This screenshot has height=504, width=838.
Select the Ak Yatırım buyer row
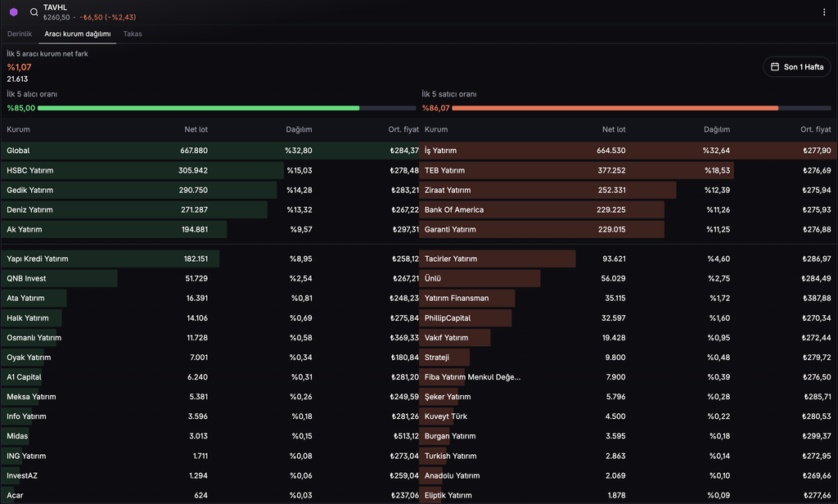pos(210,230)
